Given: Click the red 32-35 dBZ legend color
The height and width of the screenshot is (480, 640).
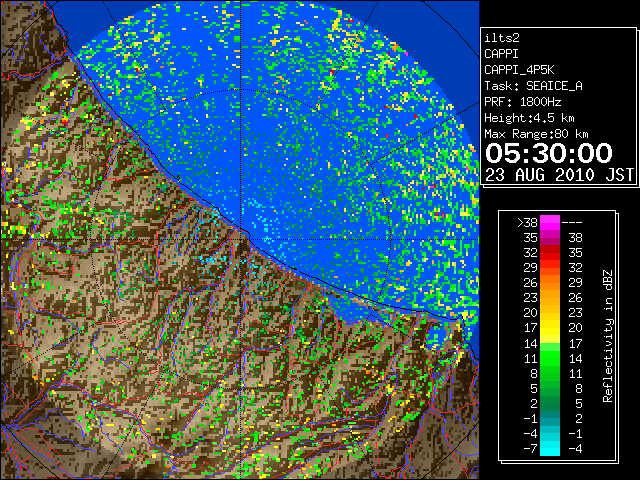Looking at the screenshot, I should pyautogui.click(x=550, y=253).
